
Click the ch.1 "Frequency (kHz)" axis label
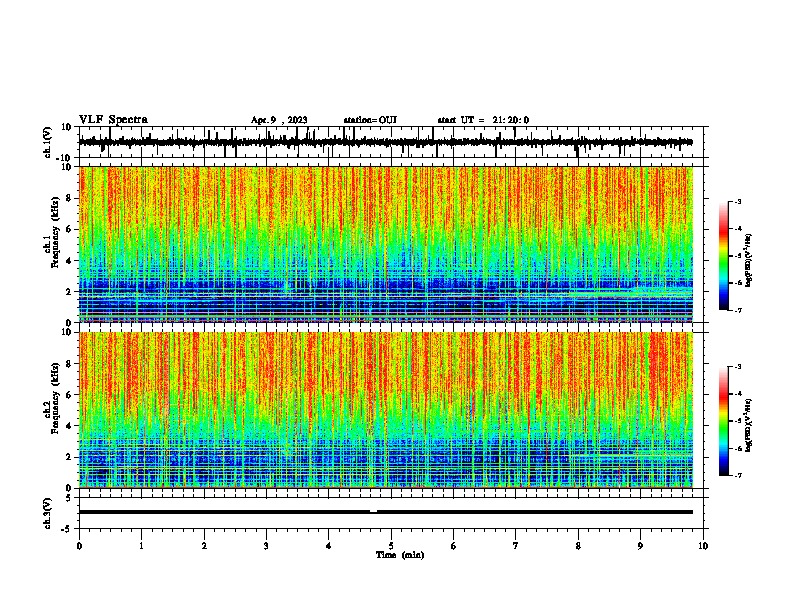click(x=55, y=233)
